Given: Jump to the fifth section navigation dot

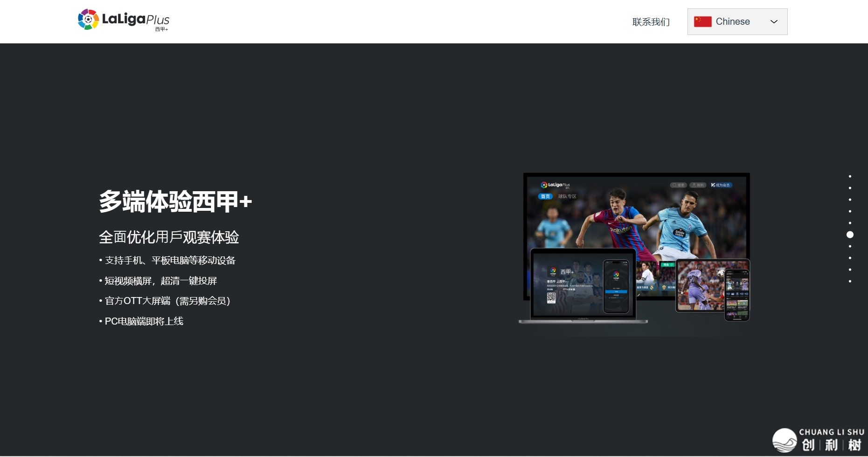Looking at the screenshot, I should point(850,223).
